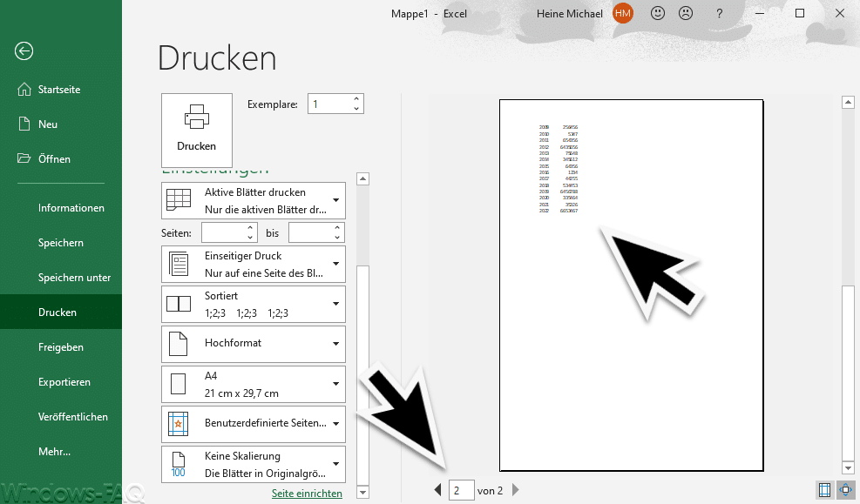Open the A4 paper size dropdown

[x=254, y=384]
